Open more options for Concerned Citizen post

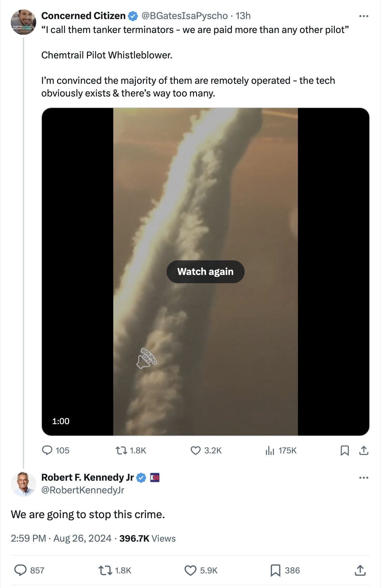364,16
